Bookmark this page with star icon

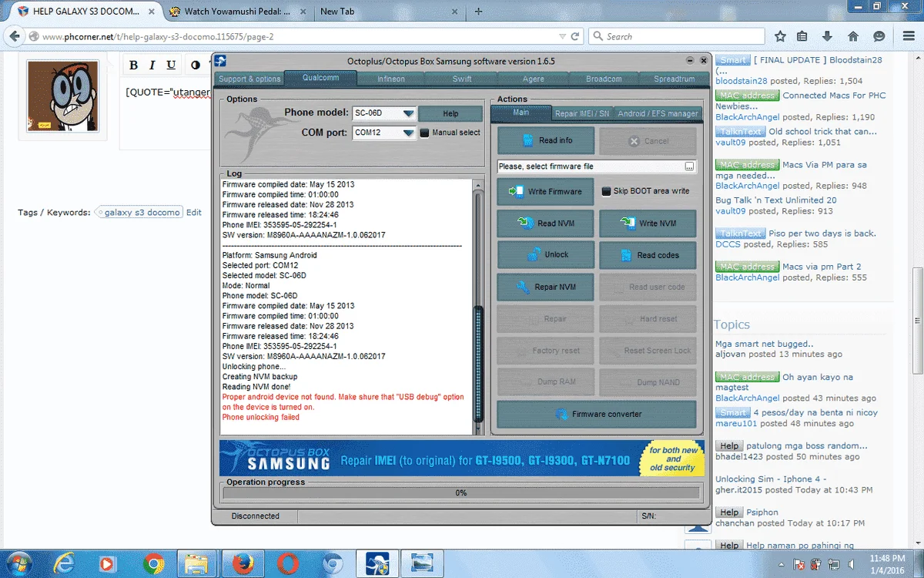tap(780, 36)
